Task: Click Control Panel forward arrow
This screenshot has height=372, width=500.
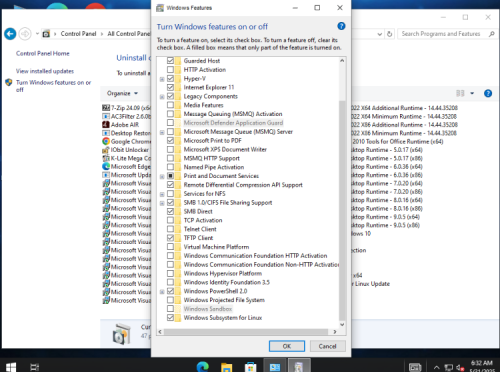Action: coord(25,34)
